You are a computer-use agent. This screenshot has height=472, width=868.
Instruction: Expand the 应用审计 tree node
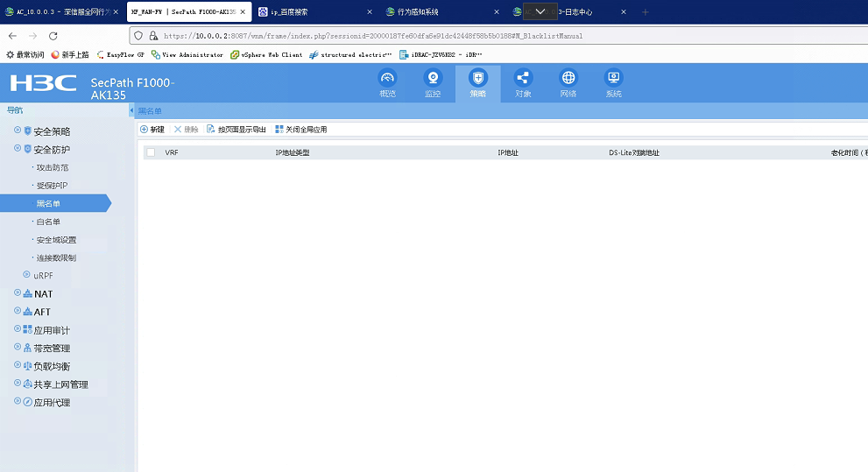coord(18,328)
